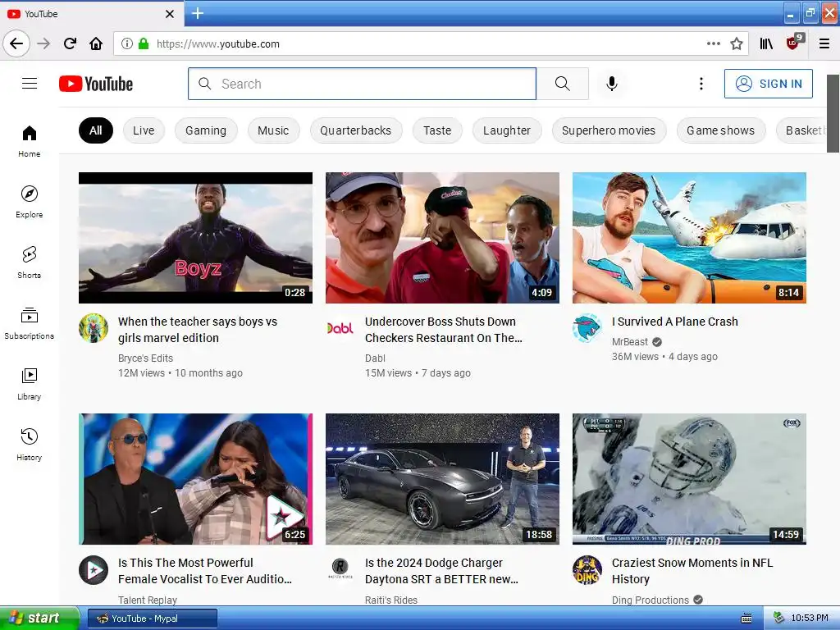Select the Music filter chip

tap(273, 130)
